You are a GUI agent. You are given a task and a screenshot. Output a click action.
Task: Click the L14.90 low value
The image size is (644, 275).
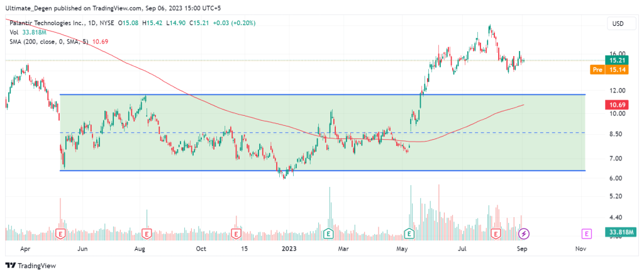[x=176, y=23]
